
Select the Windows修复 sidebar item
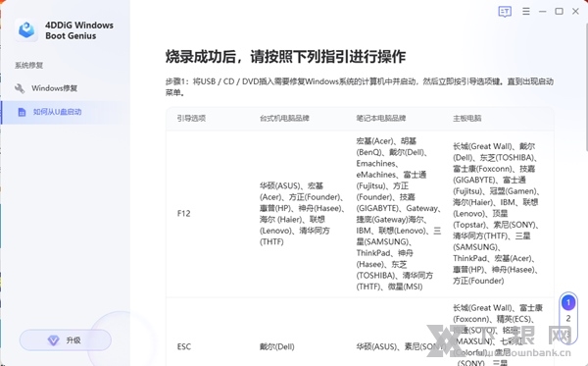[66, 88]
